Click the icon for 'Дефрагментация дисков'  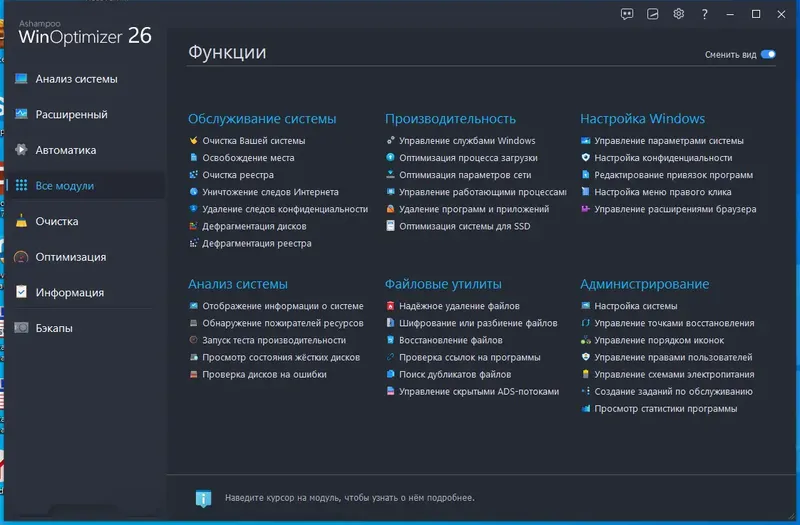(x=193, y=226)
